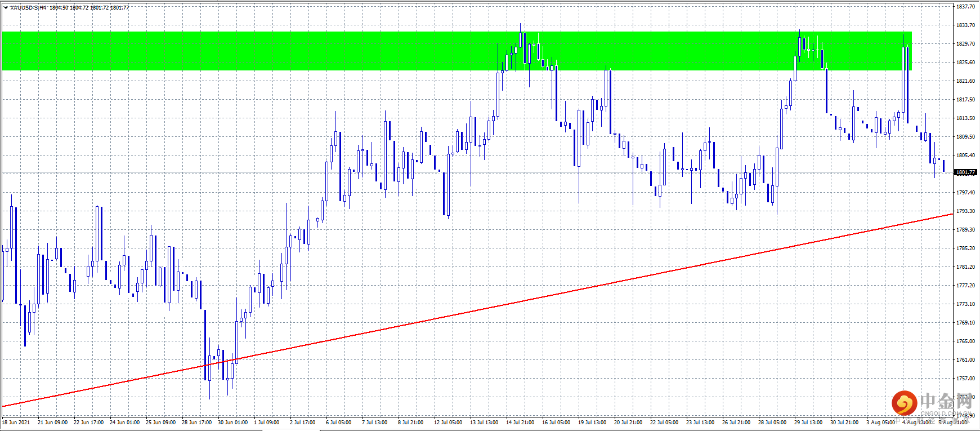The width and height of the screenshot is (980, 431).
Task: Click the 1813.50 price axis label
Action: click(965, 118)
